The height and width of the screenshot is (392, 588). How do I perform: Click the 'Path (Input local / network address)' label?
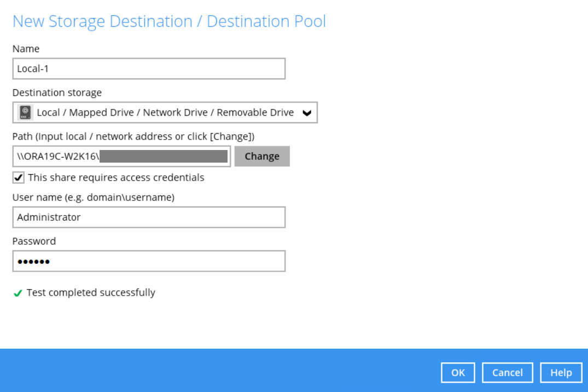pos(133,136)
